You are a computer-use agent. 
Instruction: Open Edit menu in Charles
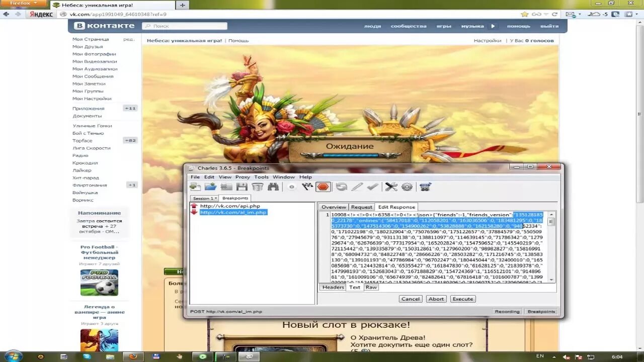click(209, 177)
